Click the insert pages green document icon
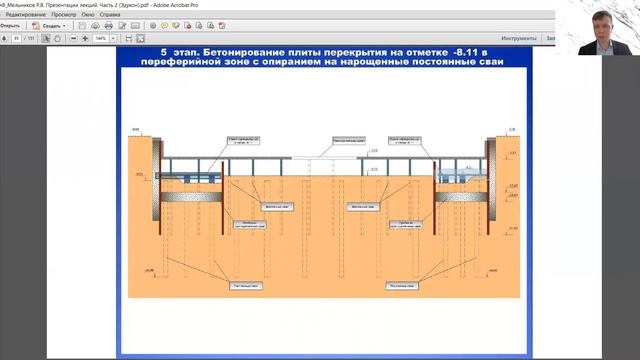Screen dimensions: 640x360 (x=211, y=26)
